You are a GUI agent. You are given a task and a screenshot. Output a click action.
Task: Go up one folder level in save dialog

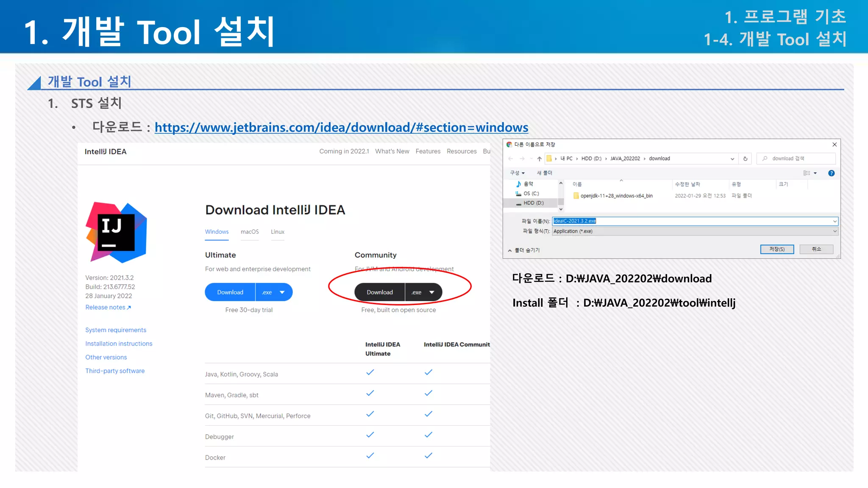[x=539, y=158]
